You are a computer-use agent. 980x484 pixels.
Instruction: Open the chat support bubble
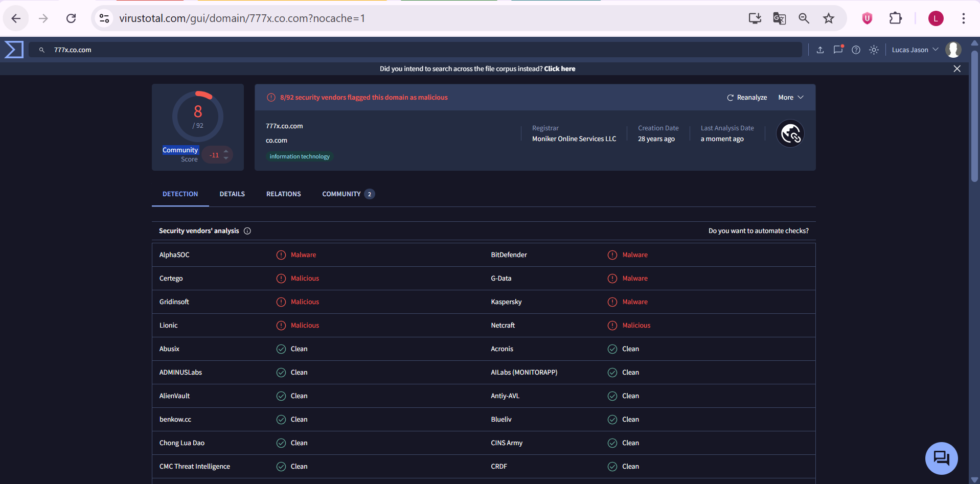coord(941,458)
